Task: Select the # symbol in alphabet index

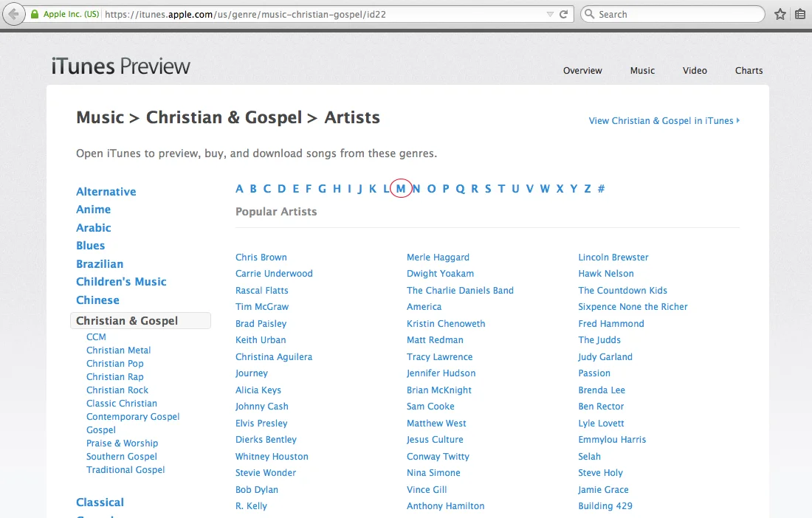Action: point(601,189)
